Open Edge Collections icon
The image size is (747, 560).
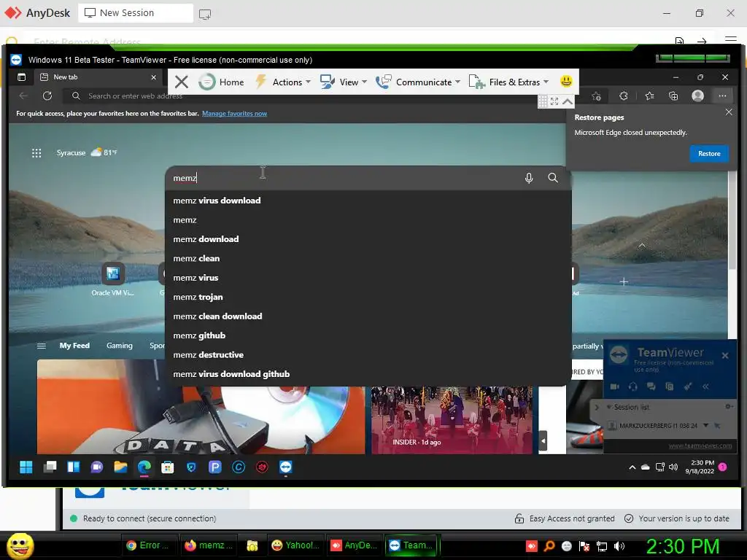(673, 96)
